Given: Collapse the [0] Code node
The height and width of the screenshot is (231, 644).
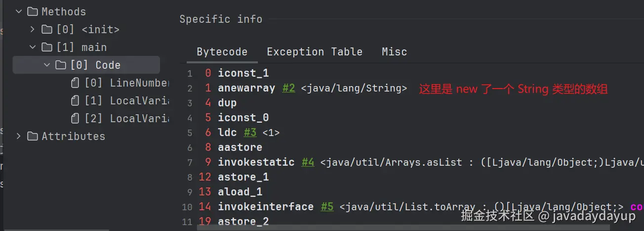Looking at the screenshot, I should tap(47, 65).
